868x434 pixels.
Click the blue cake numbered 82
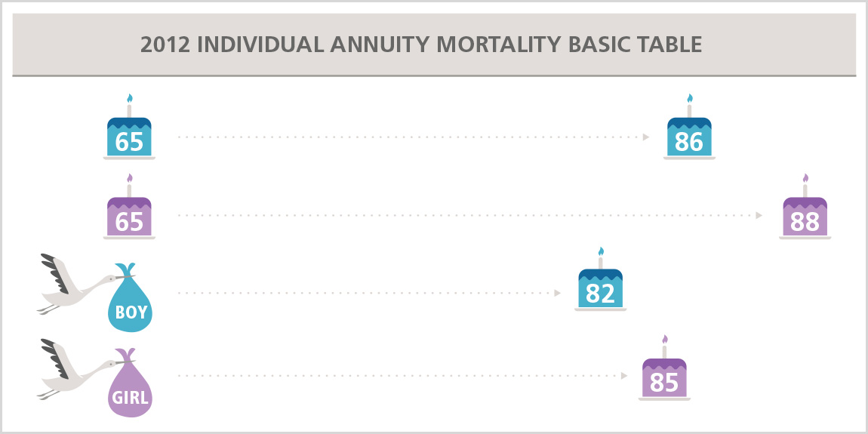point(600,290)
